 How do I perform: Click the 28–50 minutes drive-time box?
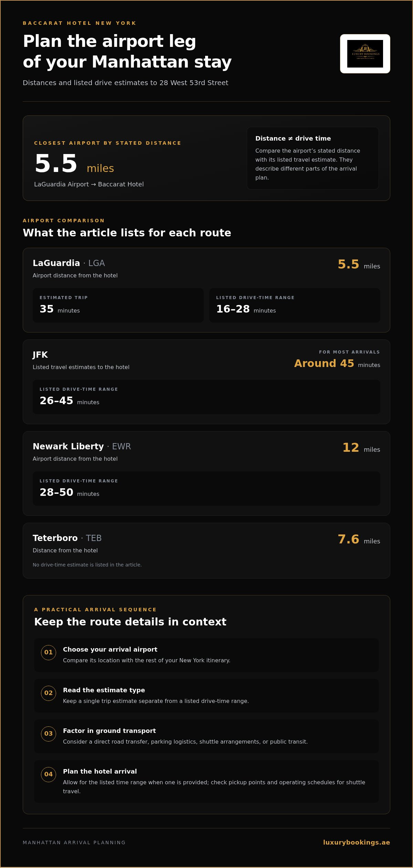(x=206, y=489)
